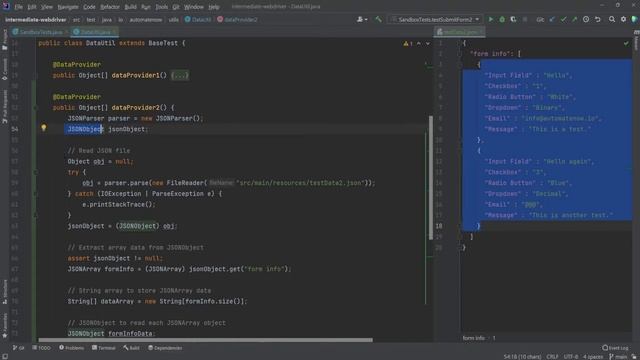Open the Pull Requests sidebar button

tap(4, 107)
